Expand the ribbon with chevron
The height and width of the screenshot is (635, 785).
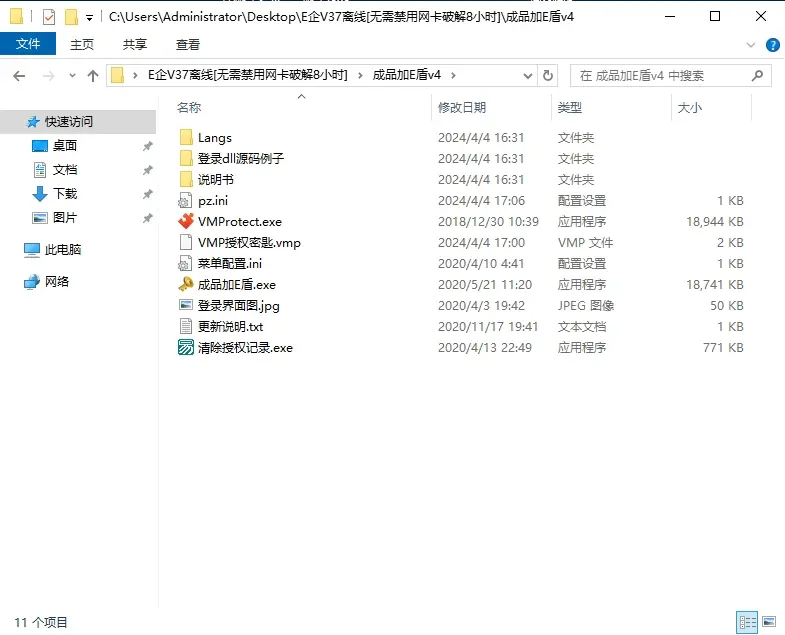[x=750, y=45]
